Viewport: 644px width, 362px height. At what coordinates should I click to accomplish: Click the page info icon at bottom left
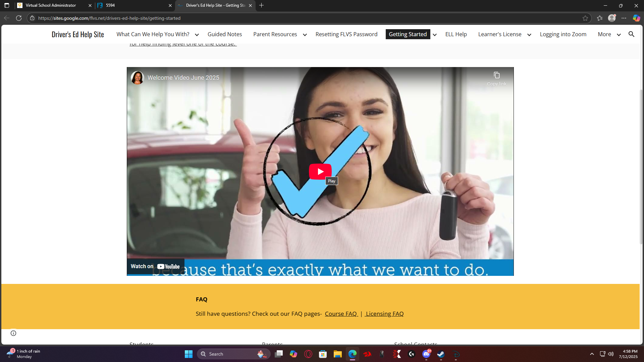click(x=13, y=333)
